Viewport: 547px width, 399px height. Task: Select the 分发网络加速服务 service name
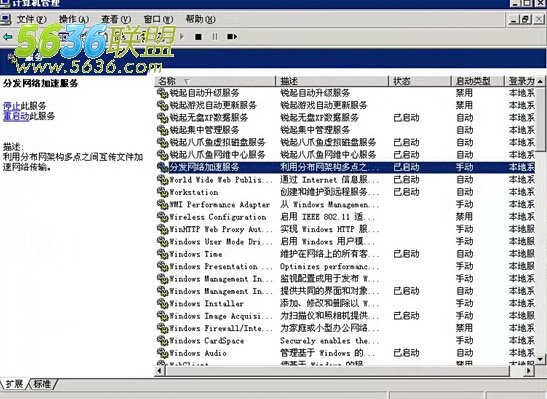(204, 167)
